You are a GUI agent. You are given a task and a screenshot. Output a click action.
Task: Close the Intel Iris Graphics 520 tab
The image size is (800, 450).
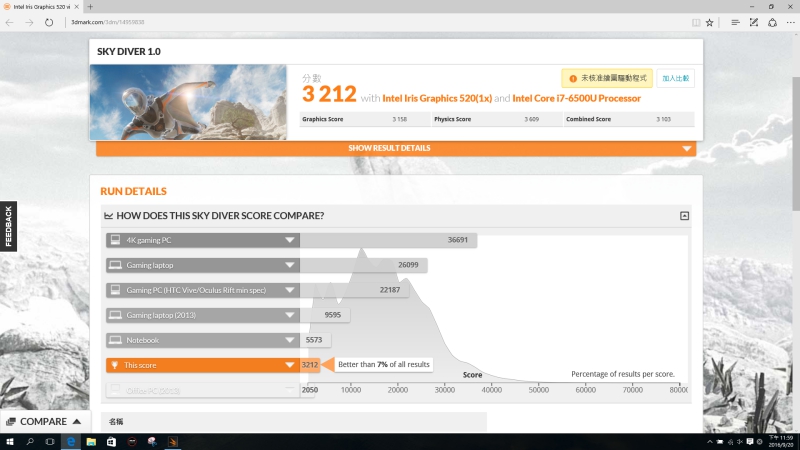coord(77,7)
